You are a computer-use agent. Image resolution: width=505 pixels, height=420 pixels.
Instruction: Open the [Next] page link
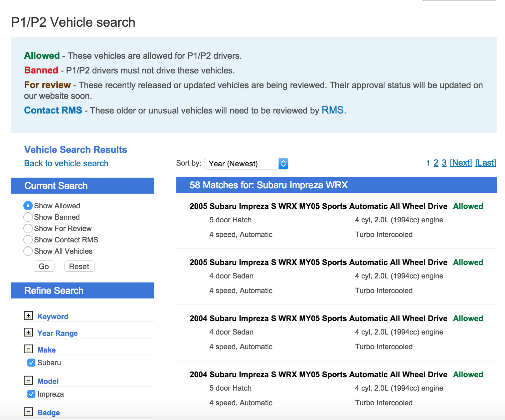coord(461,163)
